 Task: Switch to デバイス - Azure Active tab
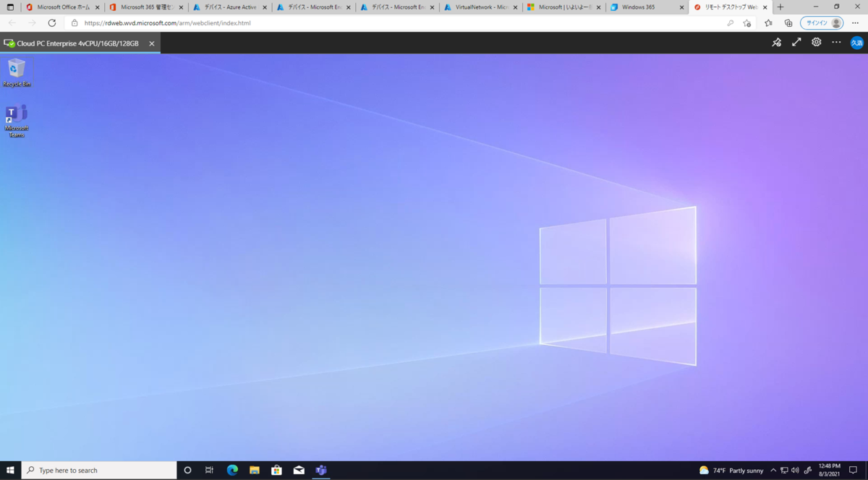tap(229, 7)
